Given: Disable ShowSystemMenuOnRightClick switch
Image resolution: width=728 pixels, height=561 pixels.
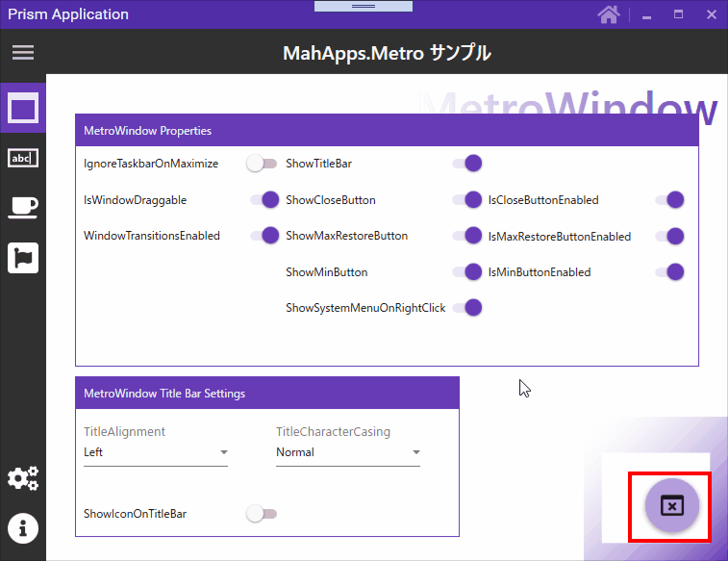Looking at the screenshot, I should [467, 307].
